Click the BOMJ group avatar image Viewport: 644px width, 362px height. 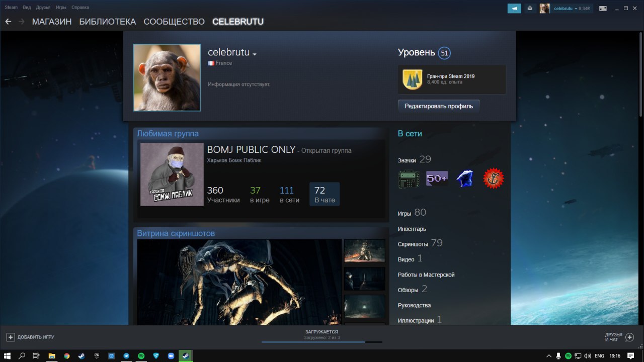coord(172,174)
